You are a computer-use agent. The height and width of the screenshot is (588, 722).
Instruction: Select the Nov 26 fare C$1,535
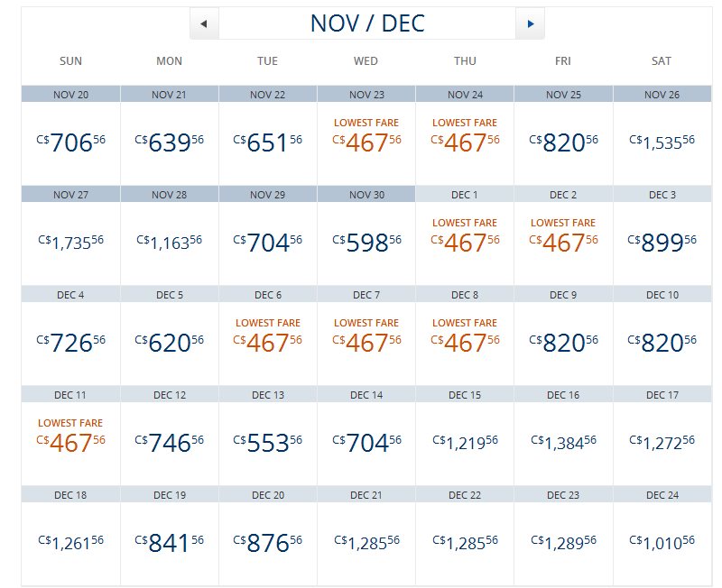click(x=662, y=141)
